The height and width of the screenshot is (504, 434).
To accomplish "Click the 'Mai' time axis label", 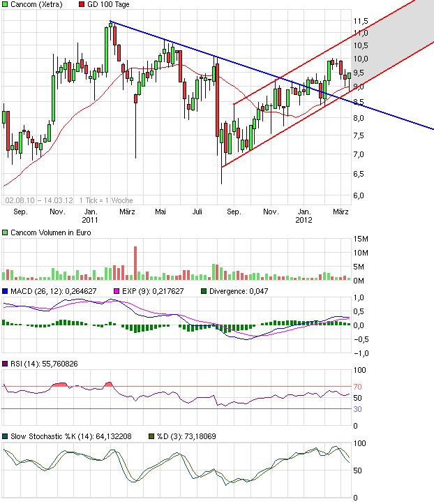I will [x=160, y=212].
